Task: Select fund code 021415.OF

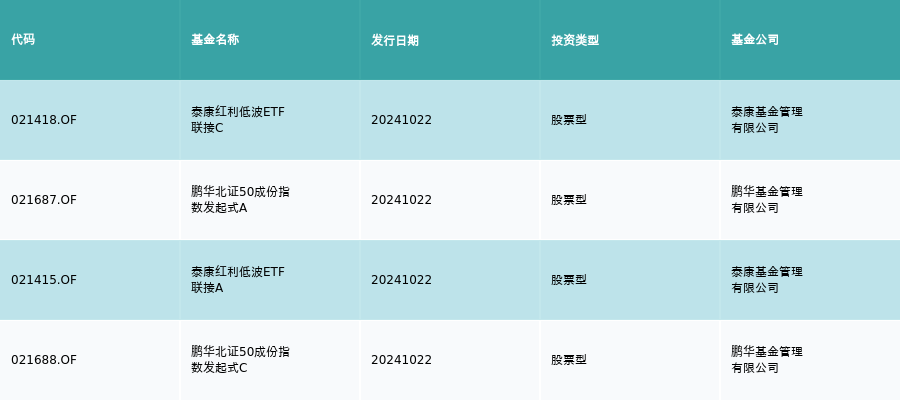Action: click(44, 280)
